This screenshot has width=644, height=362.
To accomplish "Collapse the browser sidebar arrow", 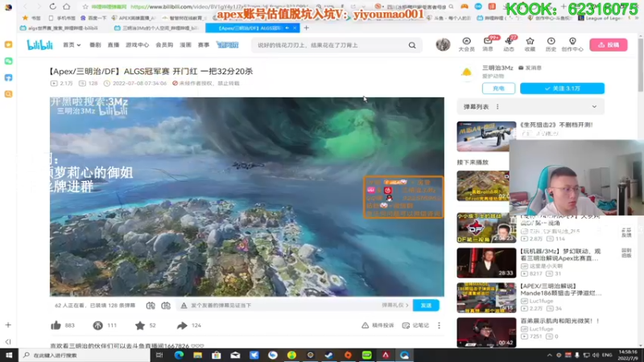I will point(8,341).
